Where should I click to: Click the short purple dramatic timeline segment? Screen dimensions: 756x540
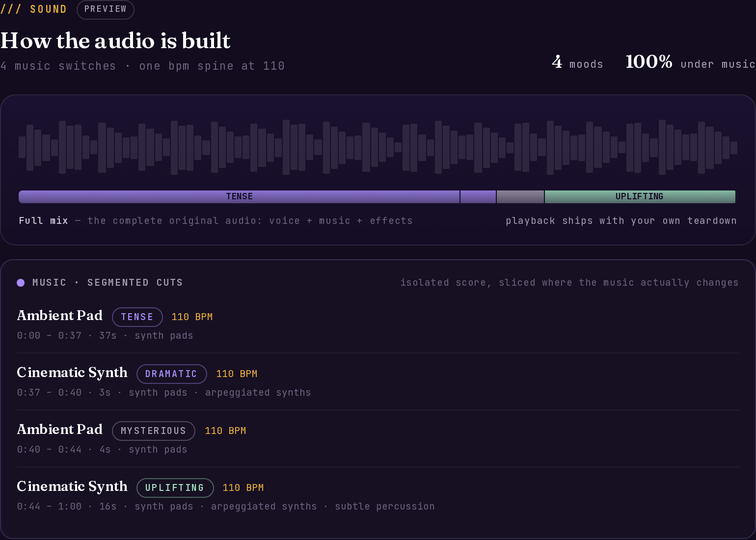point(478,196)
